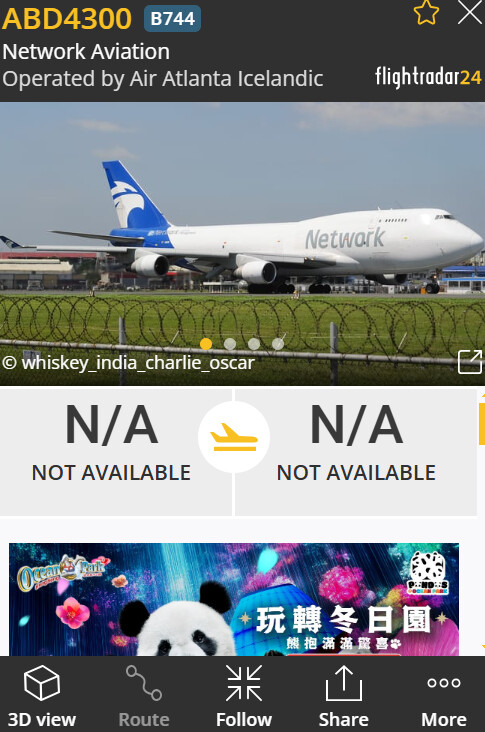Click the yellow scrollbar handle on right
The height and width of the screenshot is (732, 485).
pos(482,423)
